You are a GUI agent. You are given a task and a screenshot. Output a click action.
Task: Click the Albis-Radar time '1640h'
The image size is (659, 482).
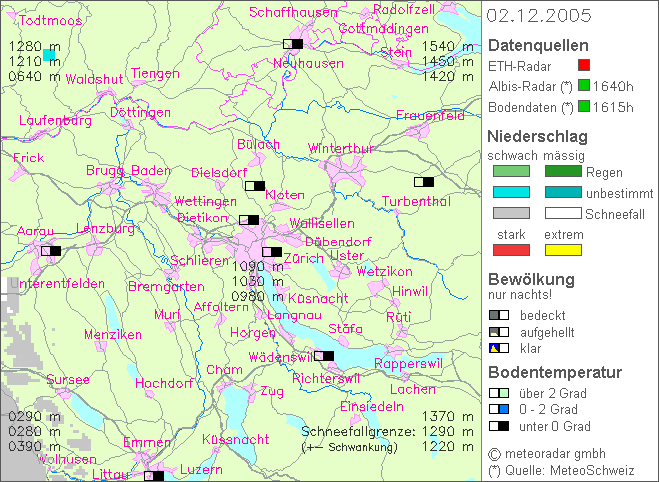(613, 86)
